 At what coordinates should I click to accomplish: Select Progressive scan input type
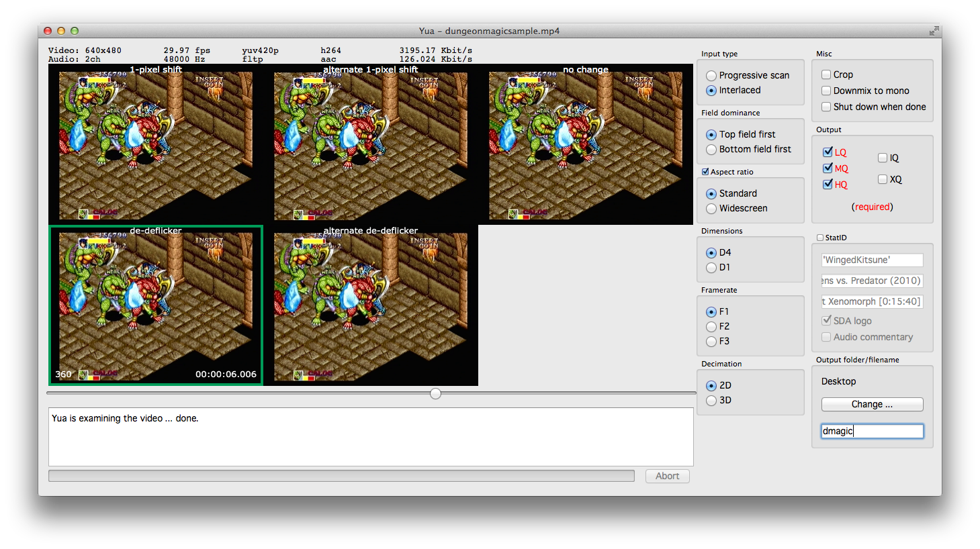[x=711, y=76]
